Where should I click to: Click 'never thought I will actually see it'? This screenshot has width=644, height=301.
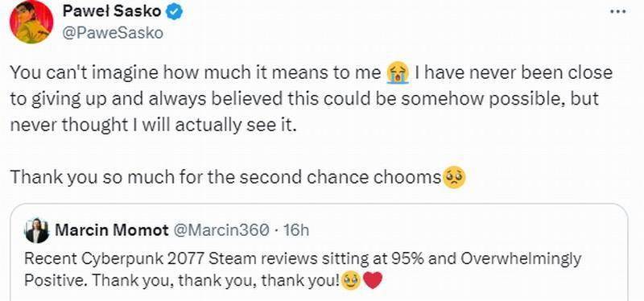153,126
